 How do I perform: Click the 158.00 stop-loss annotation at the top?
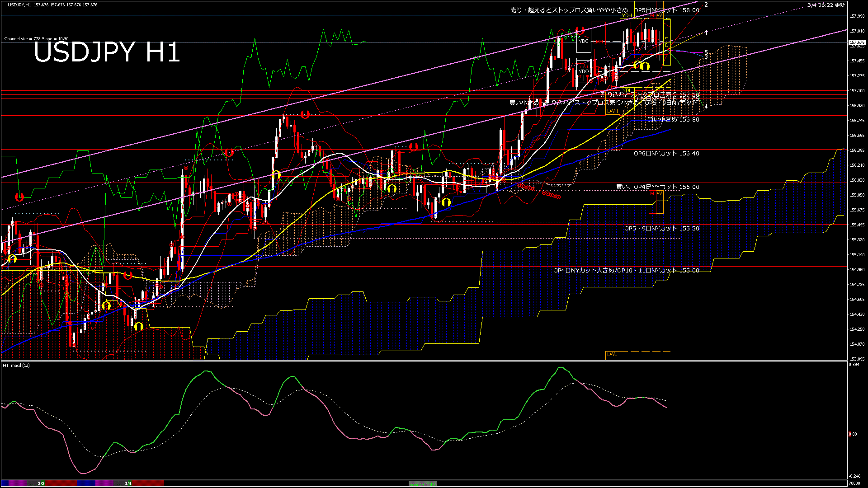pos(604,10)
